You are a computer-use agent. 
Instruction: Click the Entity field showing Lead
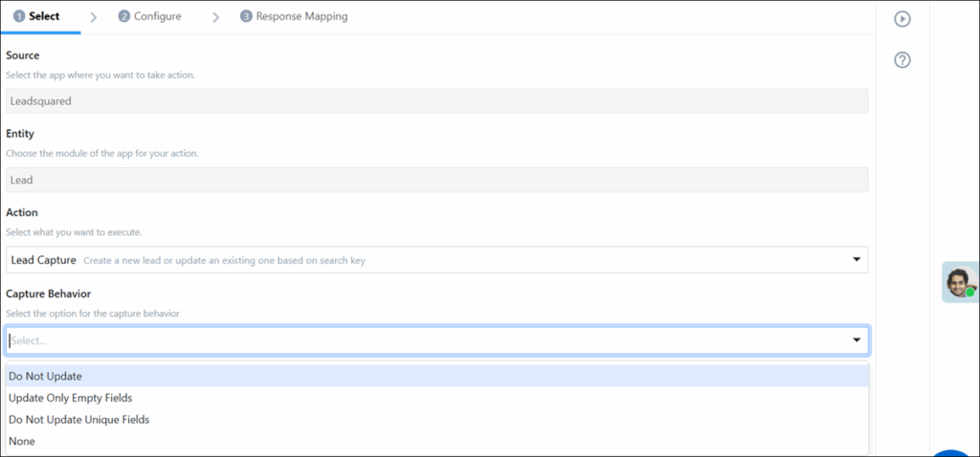point(436,180)
